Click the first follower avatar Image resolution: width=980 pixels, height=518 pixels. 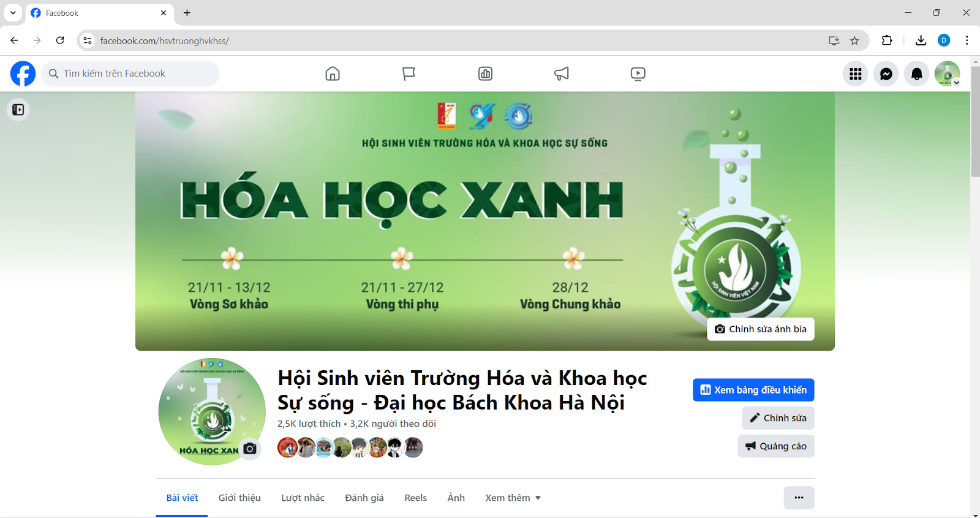pyautogui.click(x=287, y=448)
